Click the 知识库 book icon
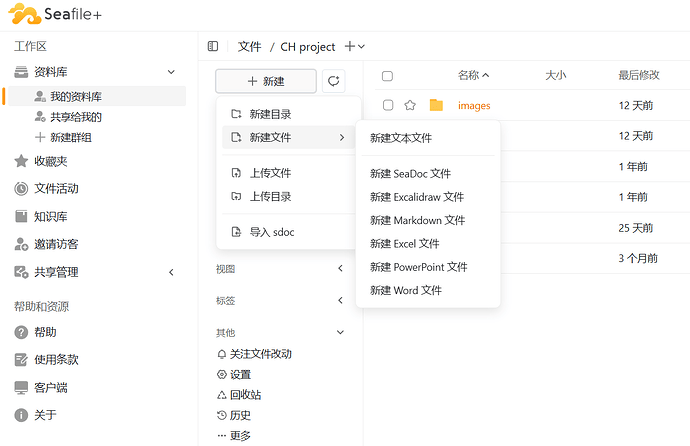Screen dimensions: 690x446 click(21, 216)
